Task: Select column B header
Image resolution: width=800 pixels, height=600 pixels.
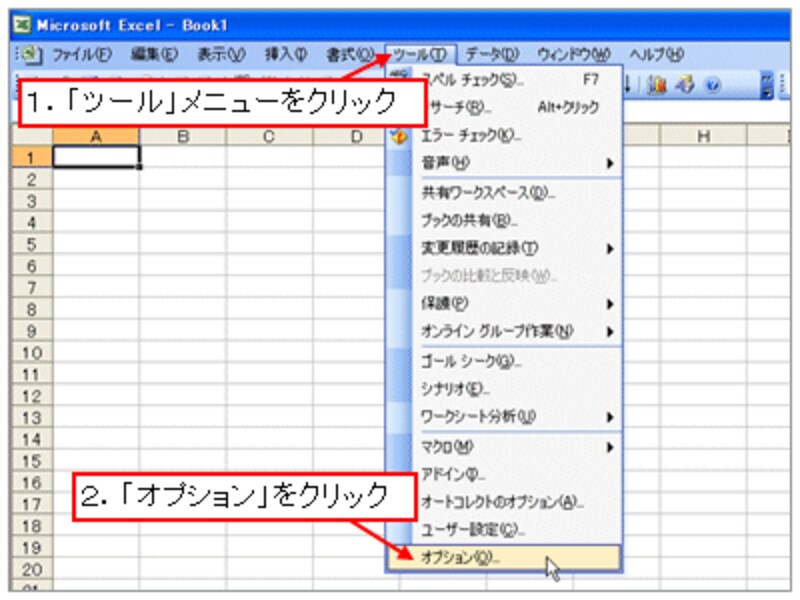Action: click(x=183, y=136)
